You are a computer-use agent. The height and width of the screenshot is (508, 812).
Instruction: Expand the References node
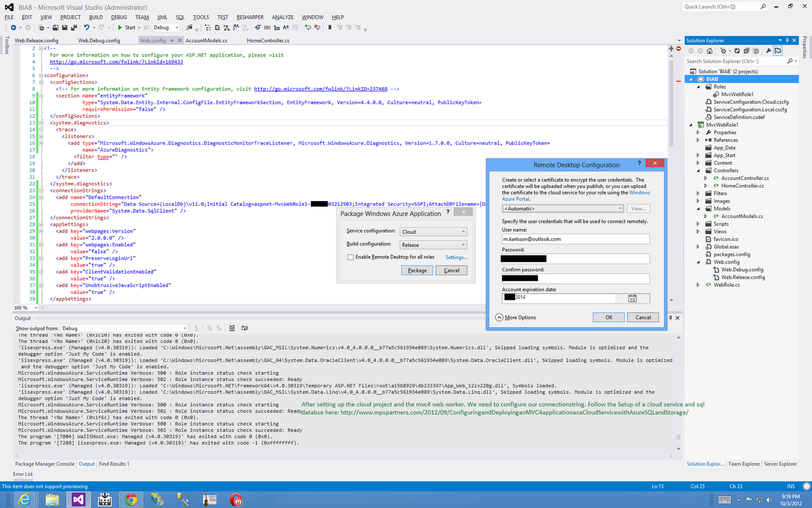698,140
